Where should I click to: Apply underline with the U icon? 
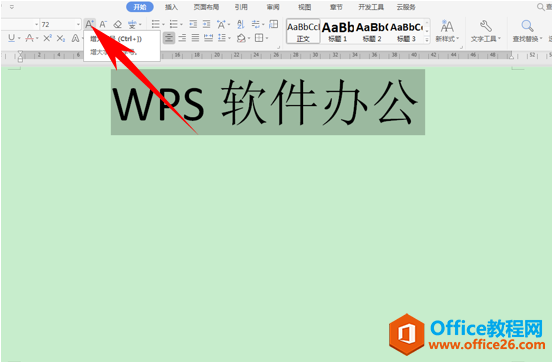click(x=11, y=38)
